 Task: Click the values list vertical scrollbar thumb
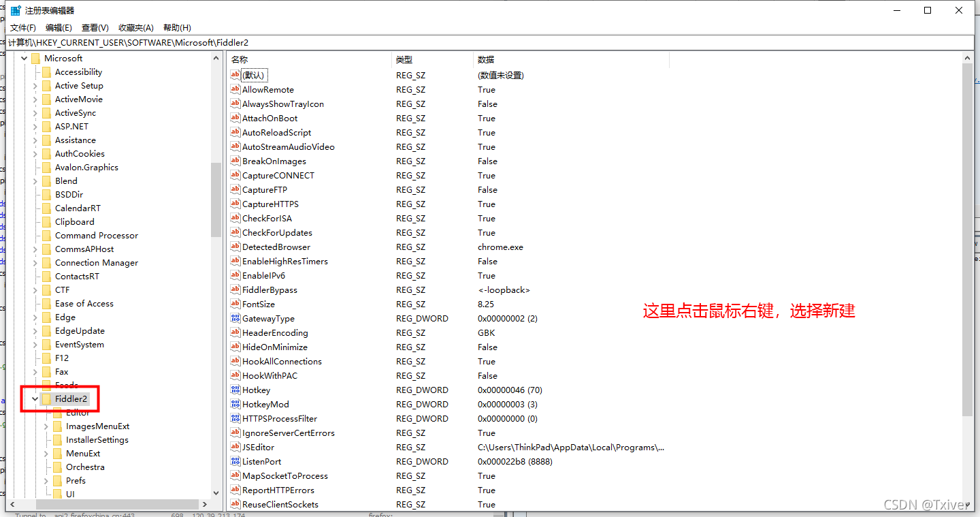point(968,240)
